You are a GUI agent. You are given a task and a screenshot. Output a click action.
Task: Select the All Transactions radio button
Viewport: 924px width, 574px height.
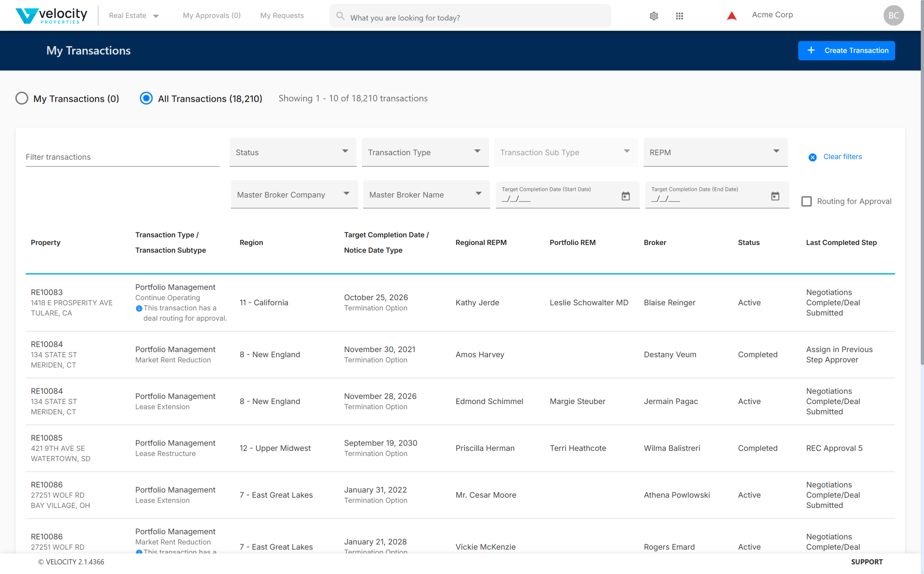[146, 98]
